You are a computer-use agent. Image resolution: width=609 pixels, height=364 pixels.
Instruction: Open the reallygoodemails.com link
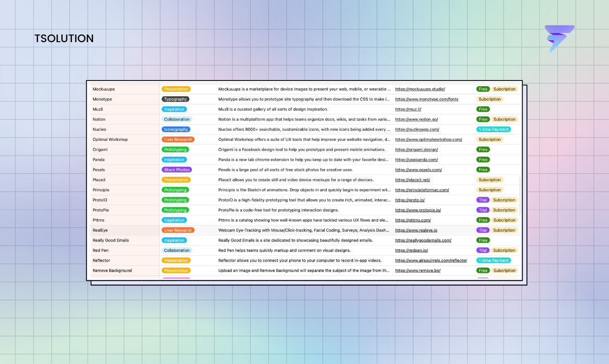(x=423, y=240)
